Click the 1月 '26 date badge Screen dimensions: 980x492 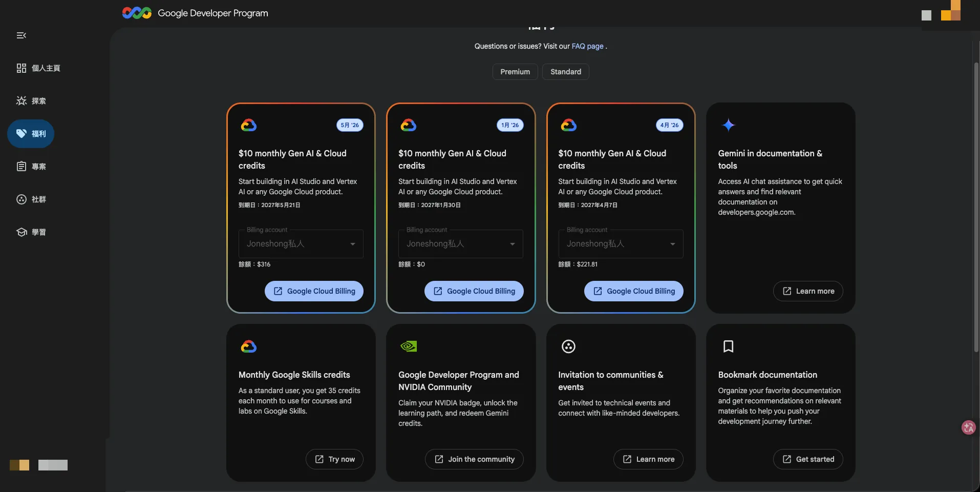pyautogui.click(x=510, y=125)
